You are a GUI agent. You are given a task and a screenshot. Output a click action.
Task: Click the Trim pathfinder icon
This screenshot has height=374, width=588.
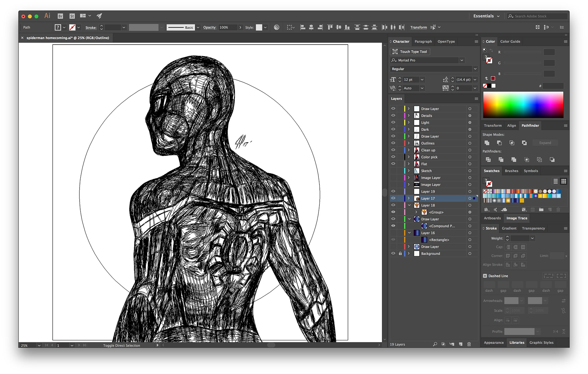pyautogui.click(x=501, y=160)
